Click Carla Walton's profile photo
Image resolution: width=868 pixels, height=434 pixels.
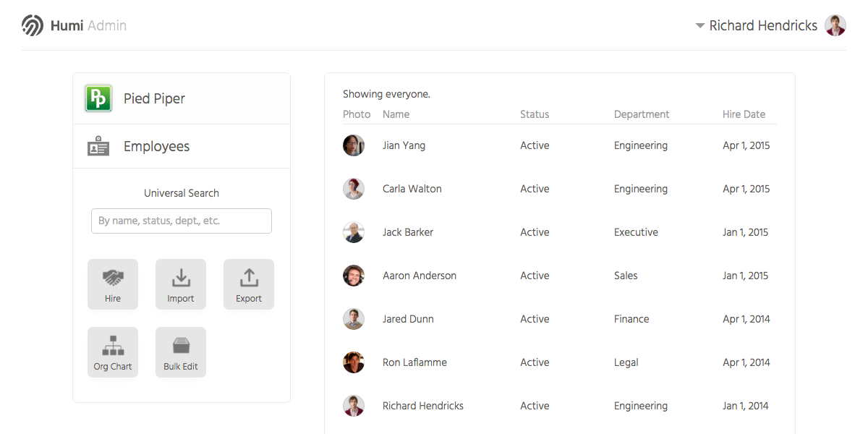(x=354, y=189)
